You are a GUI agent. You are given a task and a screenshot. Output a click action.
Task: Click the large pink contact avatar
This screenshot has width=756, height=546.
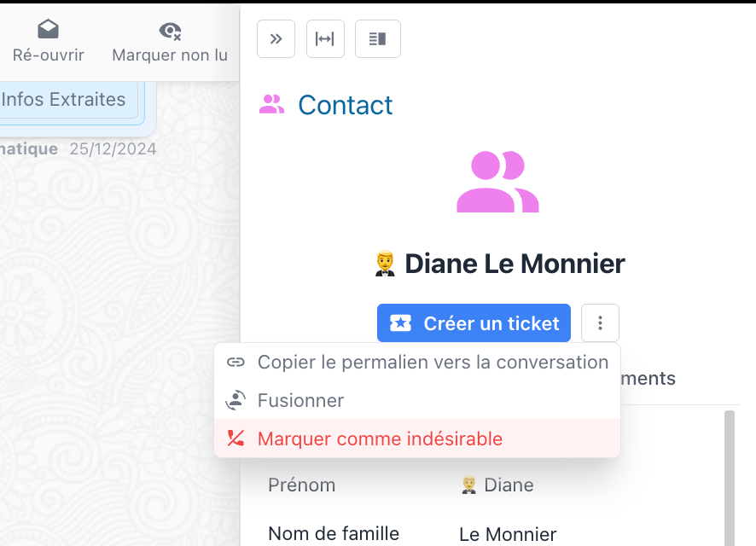click(497, 182)
